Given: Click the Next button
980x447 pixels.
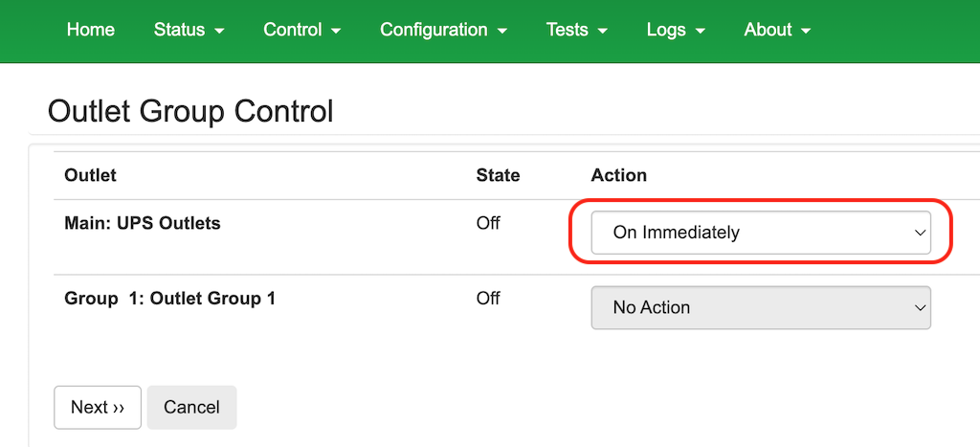Looking at the screenshot, I should click(x=98, y=408).
